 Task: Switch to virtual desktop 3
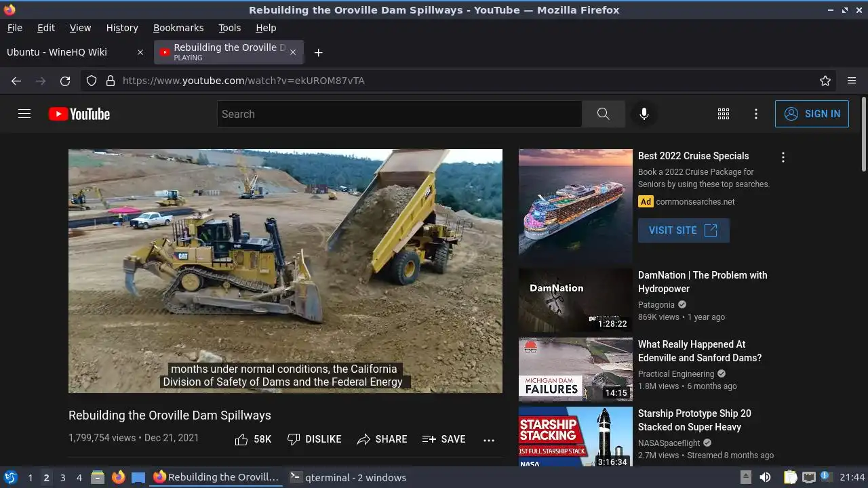62,477
